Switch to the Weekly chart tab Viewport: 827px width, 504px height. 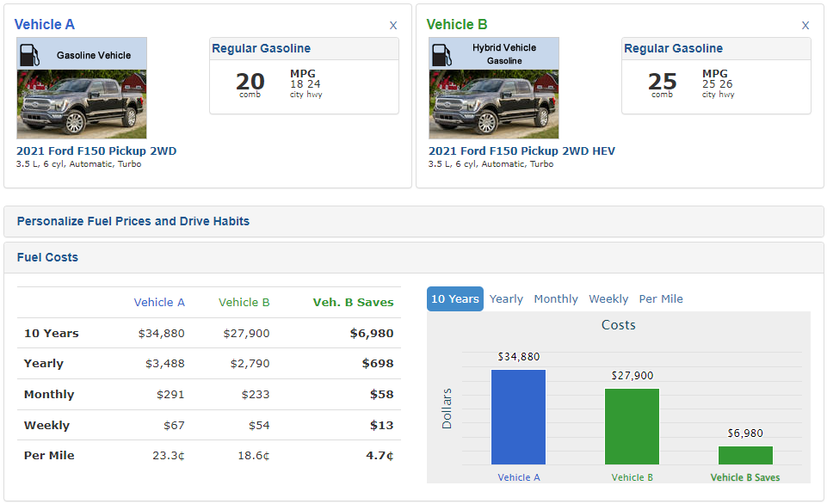coord(608,299)
